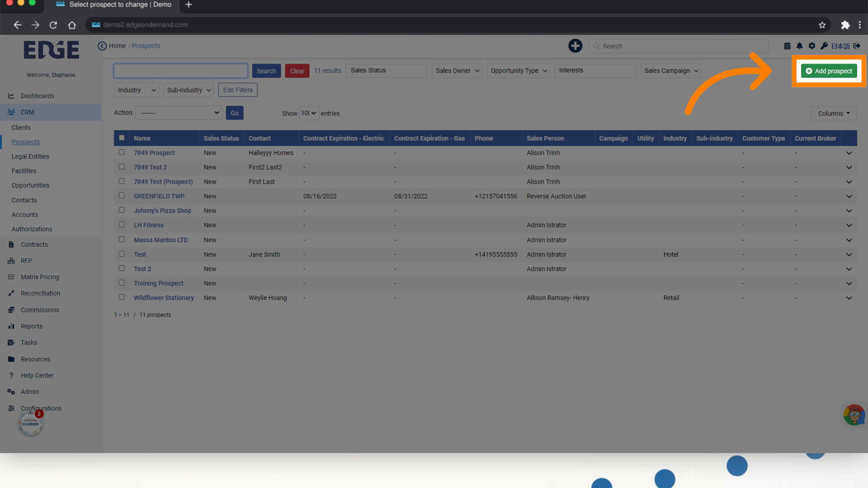Open the Sales Campaign dropdown
868x488 pixels.
tap(671, 70)
